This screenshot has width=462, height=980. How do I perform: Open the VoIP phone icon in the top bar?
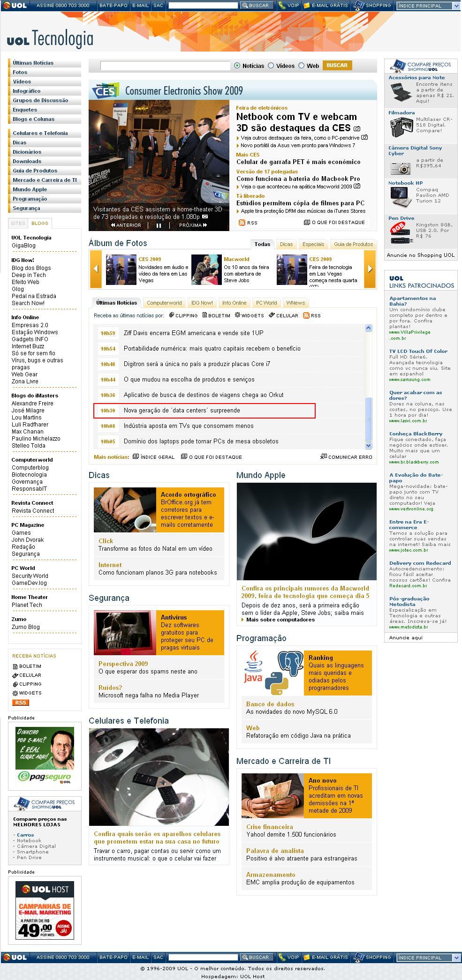coord(281,6)
